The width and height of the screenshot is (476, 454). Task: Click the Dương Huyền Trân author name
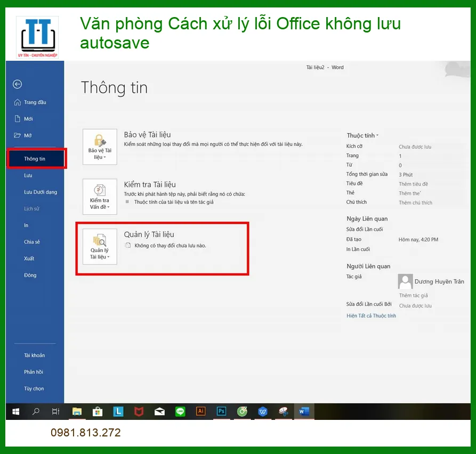click(439, 282)
